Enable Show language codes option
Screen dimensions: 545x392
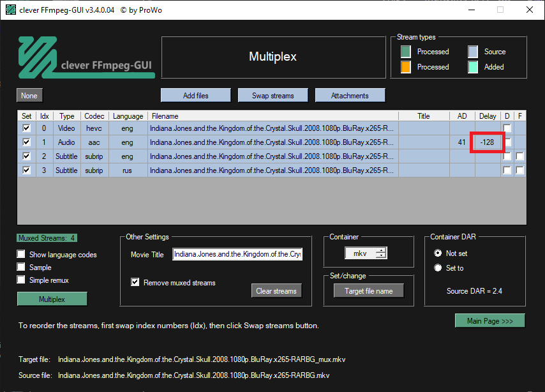[22, 255]
